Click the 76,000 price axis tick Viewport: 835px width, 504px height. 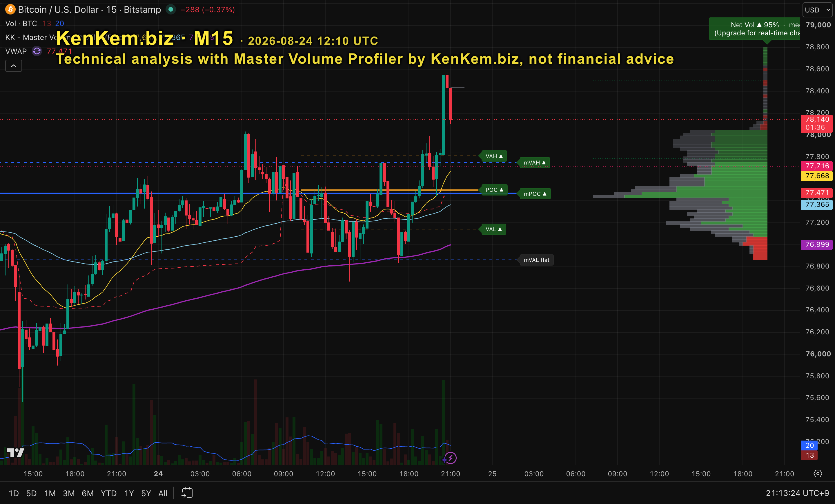[x=818, y=354]
